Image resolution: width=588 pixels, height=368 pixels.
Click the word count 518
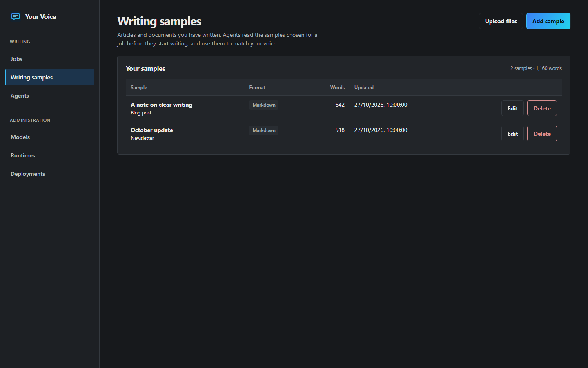(340, 130)
